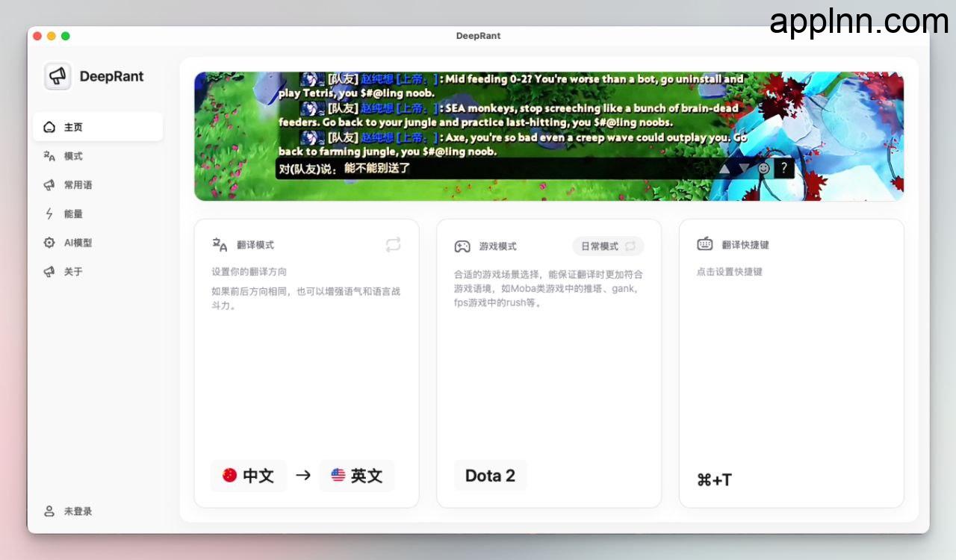Click 点击设置快捷键 text

coord(729,272)
